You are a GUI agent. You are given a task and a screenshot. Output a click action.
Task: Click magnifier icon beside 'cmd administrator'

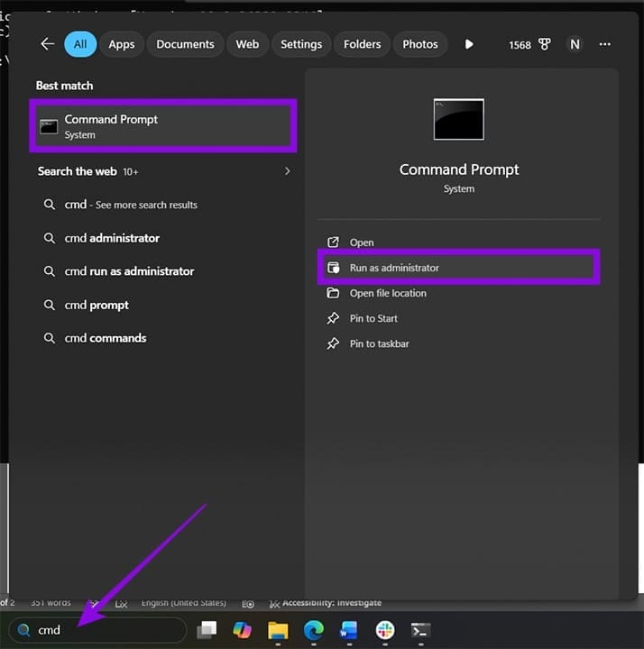[50, 238]
